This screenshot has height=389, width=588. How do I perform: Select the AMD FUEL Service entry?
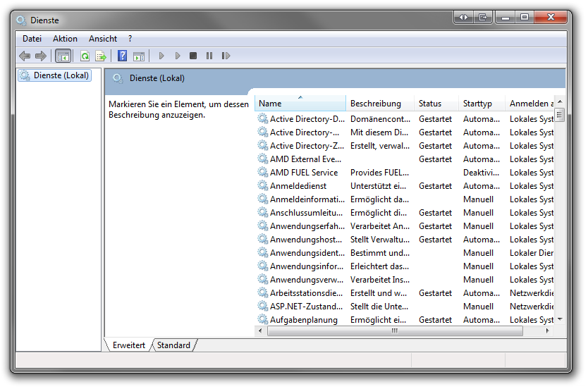pos(303,173)
